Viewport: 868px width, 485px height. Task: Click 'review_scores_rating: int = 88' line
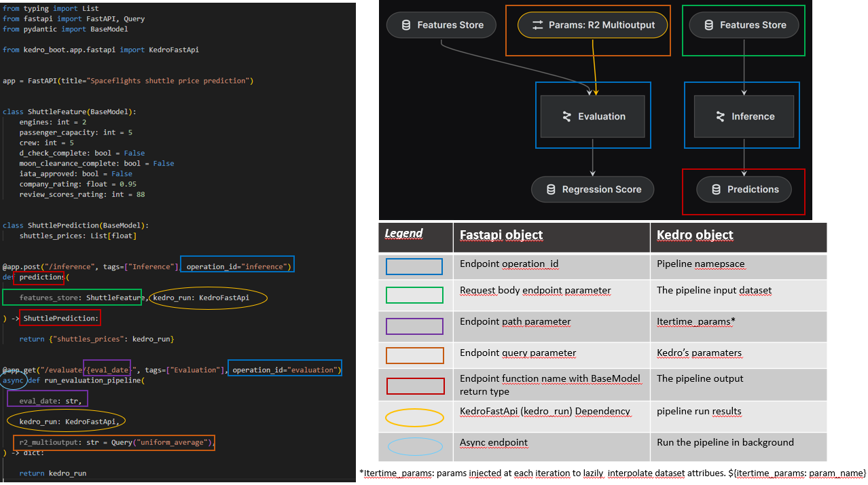[82, 194]
